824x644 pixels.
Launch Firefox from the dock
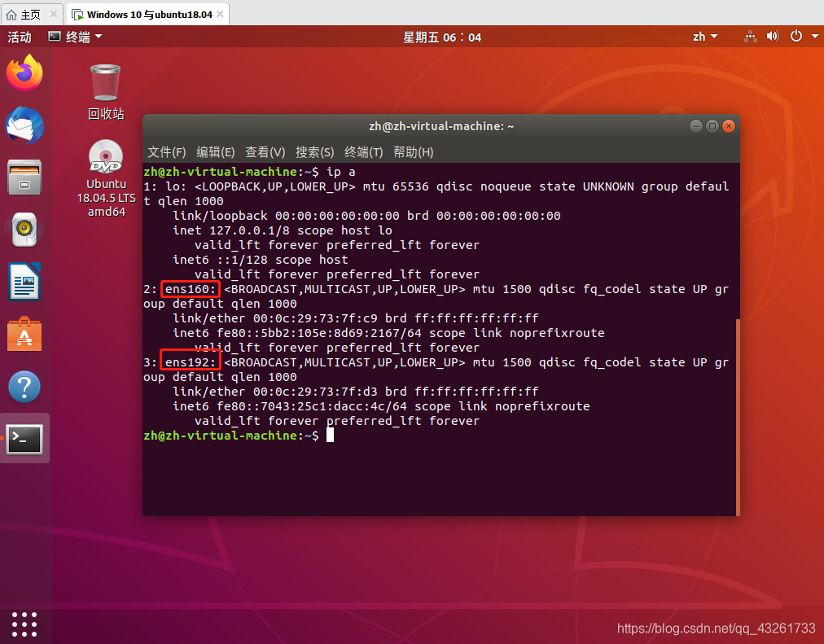[24, 73]
